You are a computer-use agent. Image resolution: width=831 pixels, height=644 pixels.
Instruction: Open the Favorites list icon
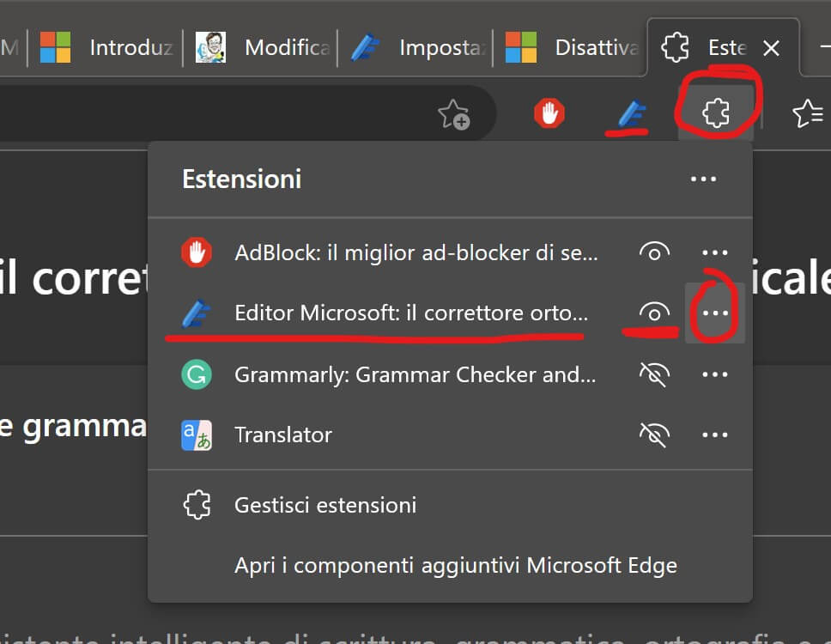click(808, 113)
